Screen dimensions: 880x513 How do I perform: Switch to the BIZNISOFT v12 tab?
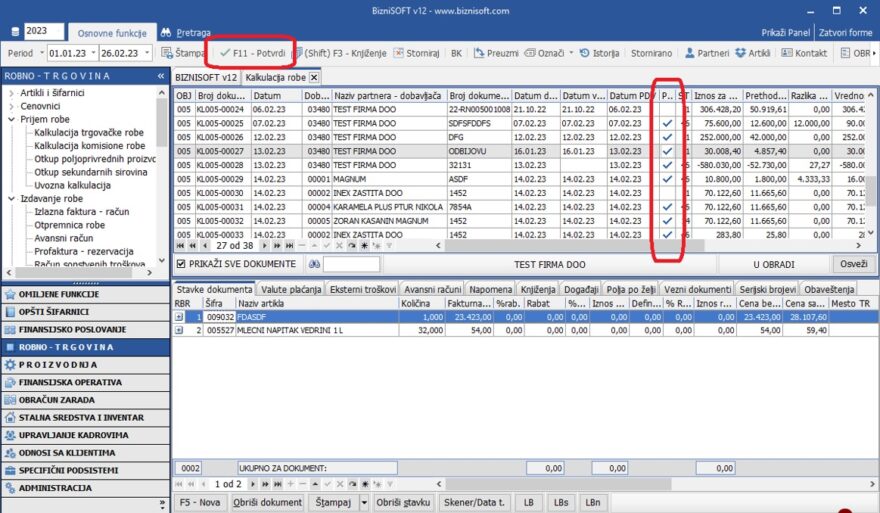point(206,77)
